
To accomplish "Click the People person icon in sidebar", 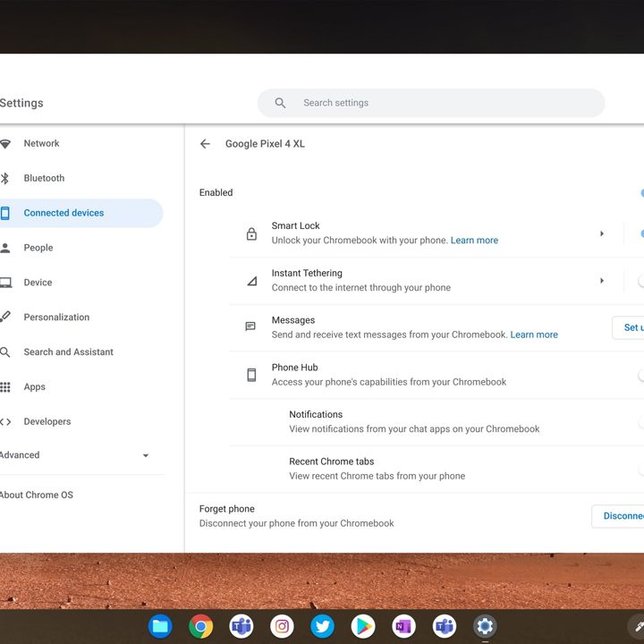I will (x=5, y=248).
